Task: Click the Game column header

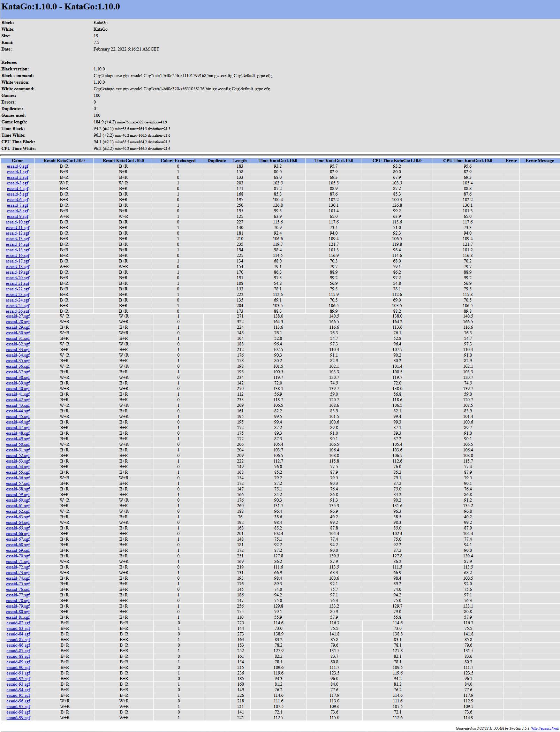Action: pos(17,161)
